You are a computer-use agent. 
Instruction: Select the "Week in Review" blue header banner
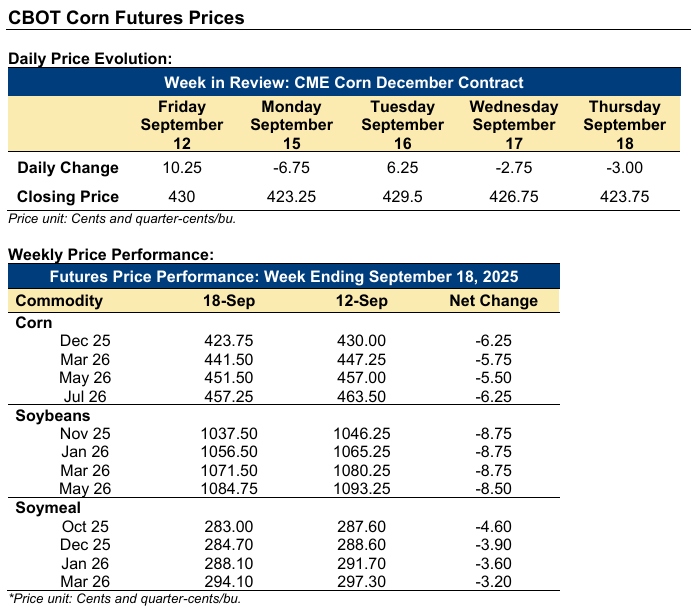[x=345, y=82]
